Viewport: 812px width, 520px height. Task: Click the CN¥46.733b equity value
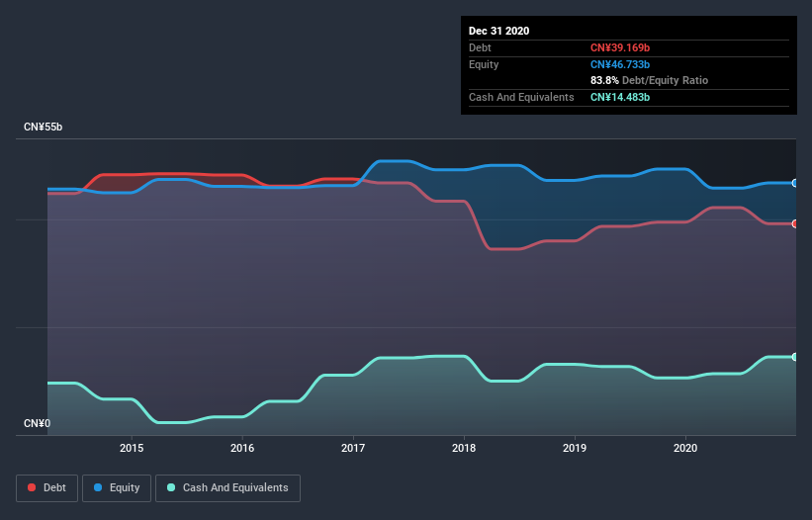point(620,64)
